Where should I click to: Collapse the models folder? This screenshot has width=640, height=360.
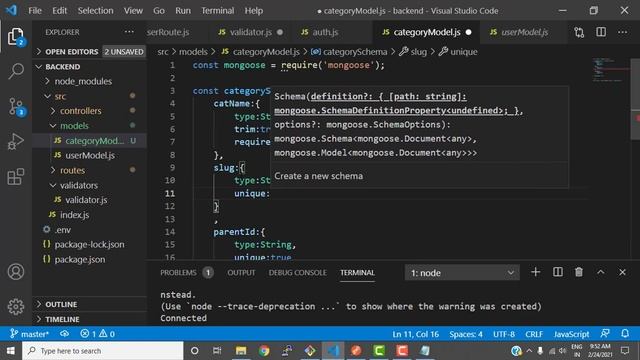pos(74,126)
